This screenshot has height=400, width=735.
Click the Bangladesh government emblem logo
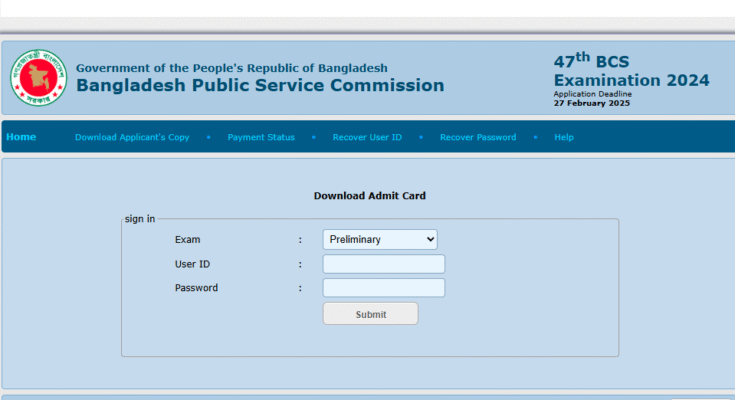tap(39, 78)
